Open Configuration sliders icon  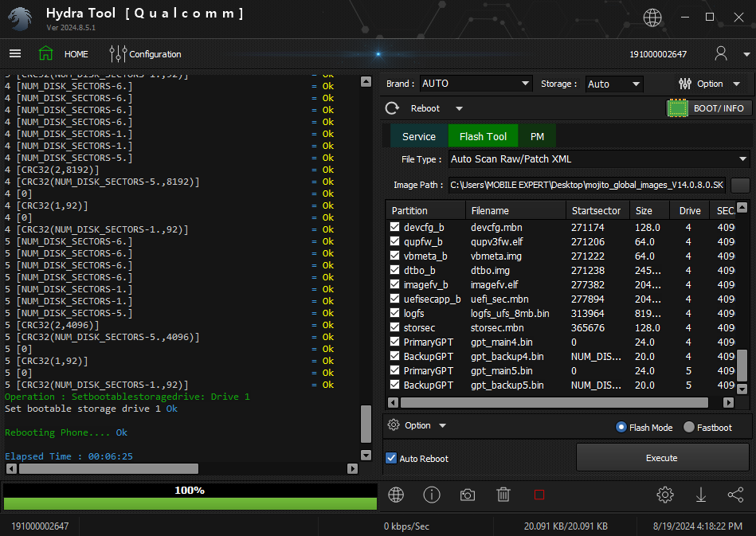[118, 54]
